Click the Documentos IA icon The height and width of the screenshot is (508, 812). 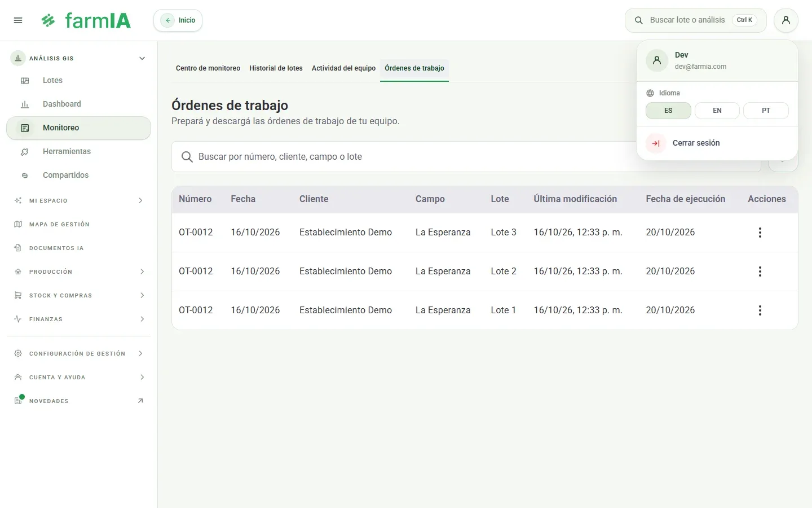pos(18,248)
